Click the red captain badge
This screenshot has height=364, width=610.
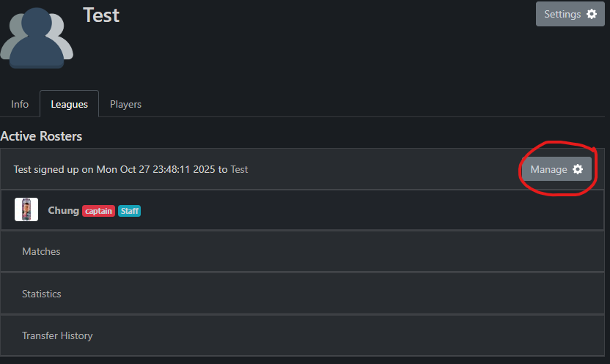tap(98, 211)
